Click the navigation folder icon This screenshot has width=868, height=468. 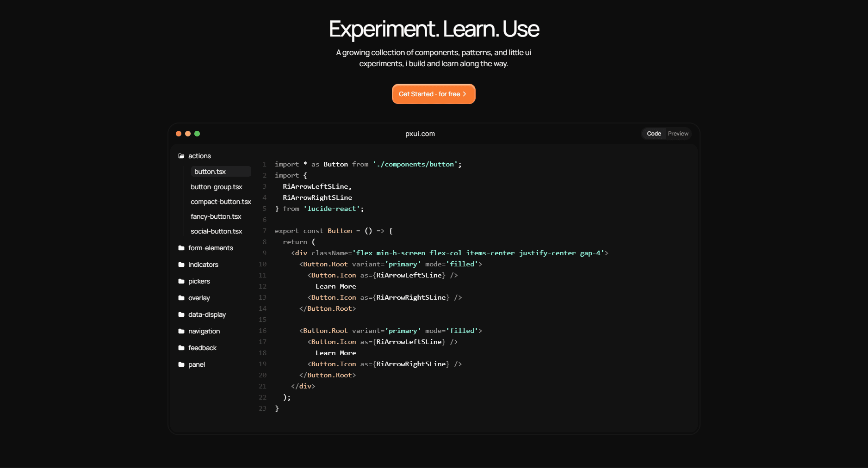click(x=181, y=332)
